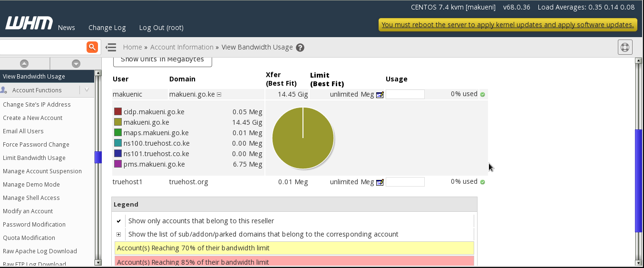
Task: Click the sidebar search input field
Action: tap(42, 47)
